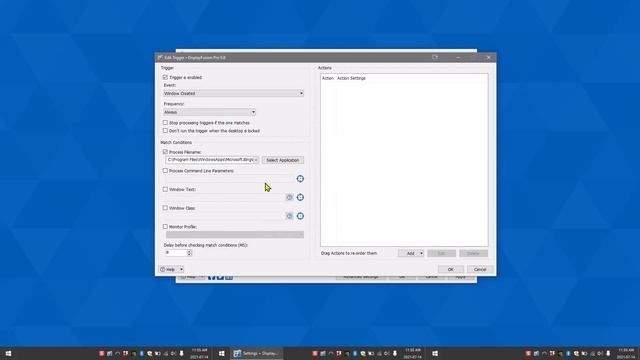The height and width of the screenshot is (360, 640).
Task: Confirm the trigger with OK
Action: (x=451, y=269)
